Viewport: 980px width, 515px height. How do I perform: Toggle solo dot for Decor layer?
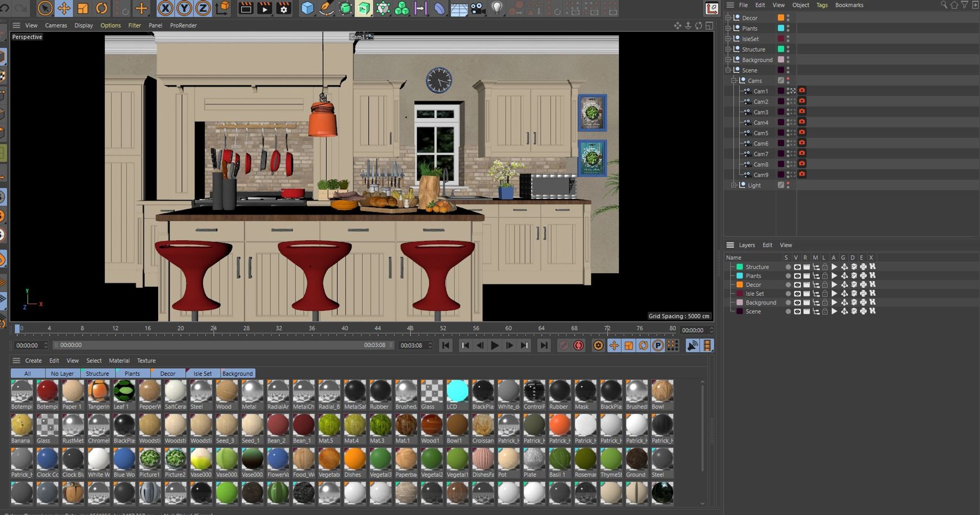(x=788, y=285)
